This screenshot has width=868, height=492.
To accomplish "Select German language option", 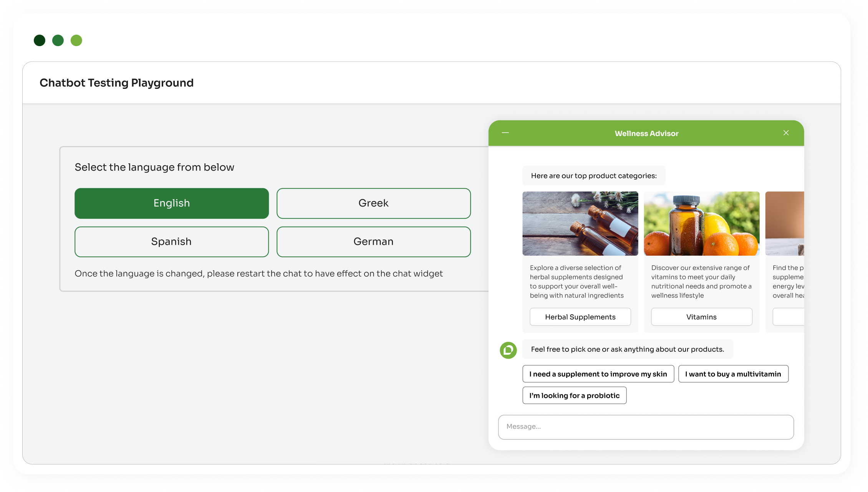I will [x=374, y=242].
